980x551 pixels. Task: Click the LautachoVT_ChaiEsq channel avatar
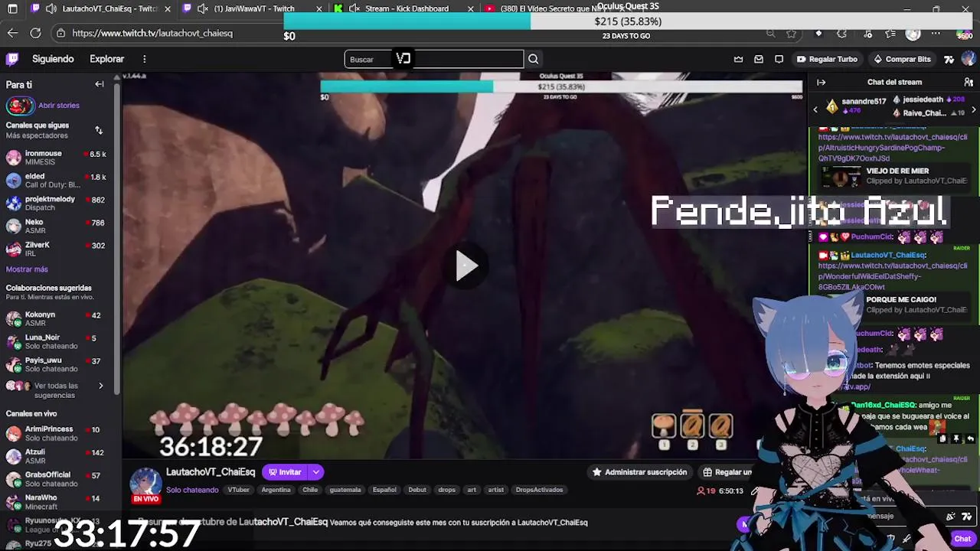pyautogui.click(x=145, y=483)
